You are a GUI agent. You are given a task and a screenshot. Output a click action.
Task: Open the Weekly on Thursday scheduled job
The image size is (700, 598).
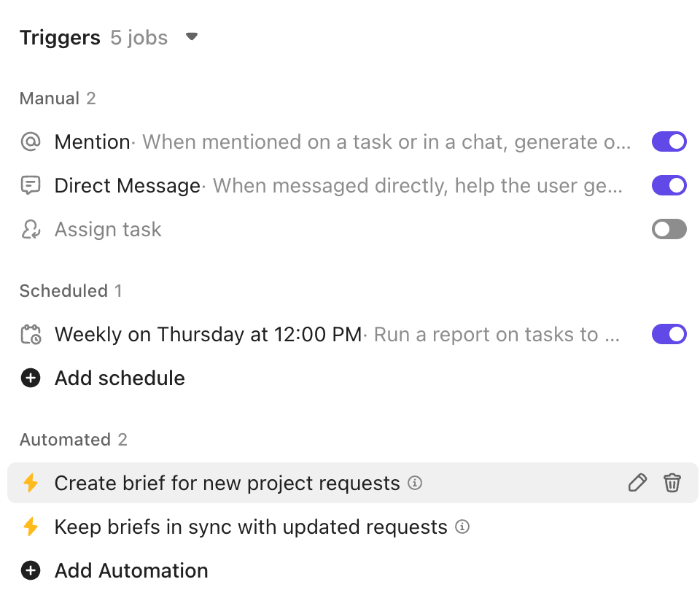[204, 334]
